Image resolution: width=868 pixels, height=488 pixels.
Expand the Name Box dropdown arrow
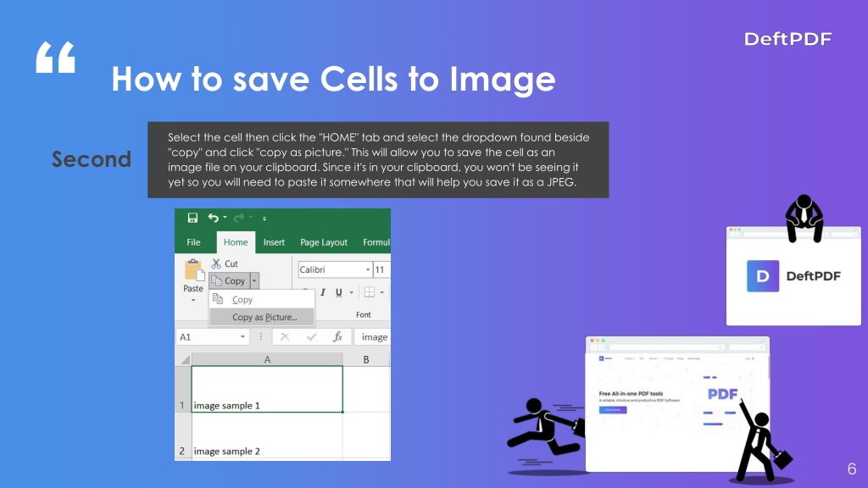242,337
